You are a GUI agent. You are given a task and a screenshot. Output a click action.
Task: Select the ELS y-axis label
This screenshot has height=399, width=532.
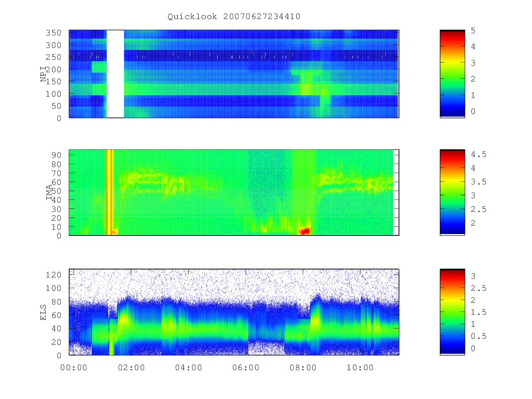(x=43, y=312)
